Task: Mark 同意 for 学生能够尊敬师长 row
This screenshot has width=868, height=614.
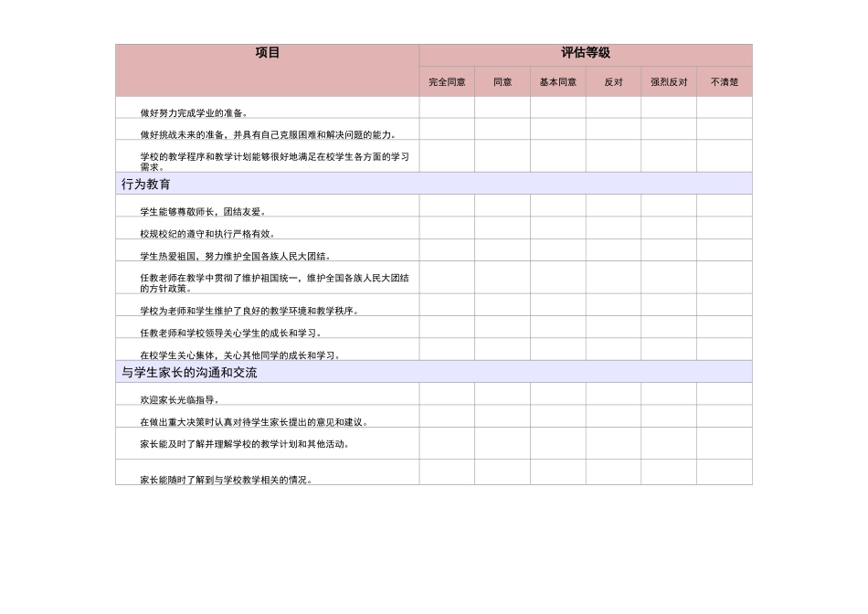Action: [x=503, y=206]
